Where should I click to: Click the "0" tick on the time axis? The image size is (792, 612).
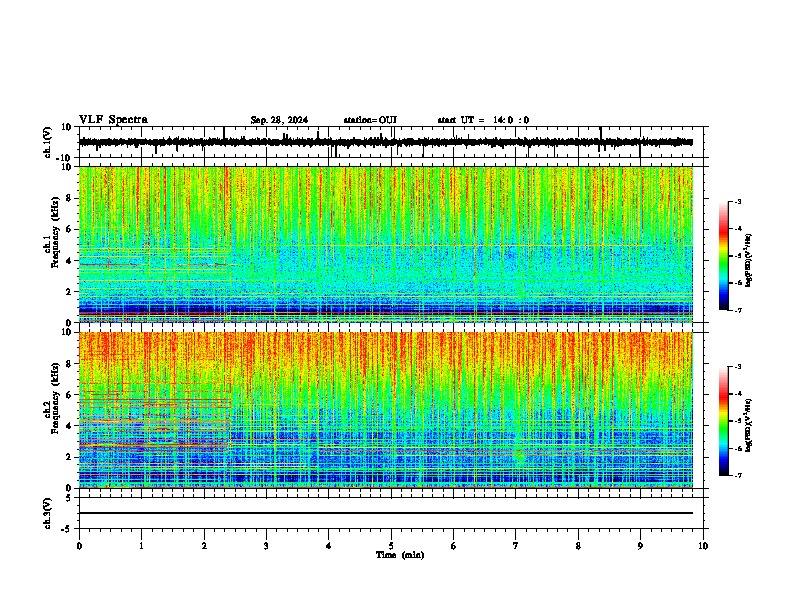[x=79, y=546]
